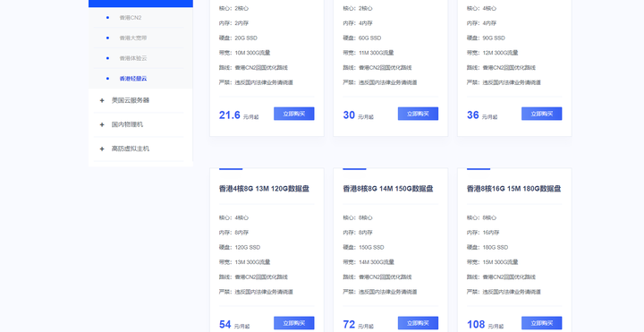The width and height of the screenshot is (644, 332).
Task: Click 核心: 4核心 in the 36 元 card
Action: point(481,8)
